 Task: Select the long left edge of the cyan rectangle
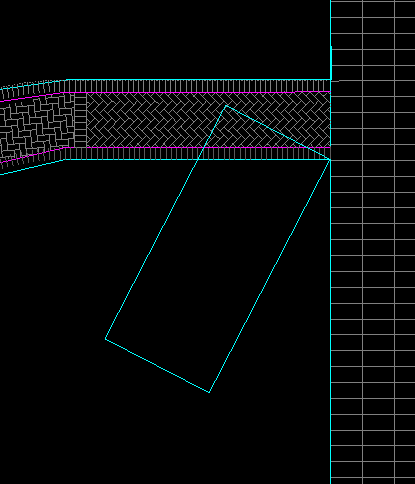click(166, 222)
